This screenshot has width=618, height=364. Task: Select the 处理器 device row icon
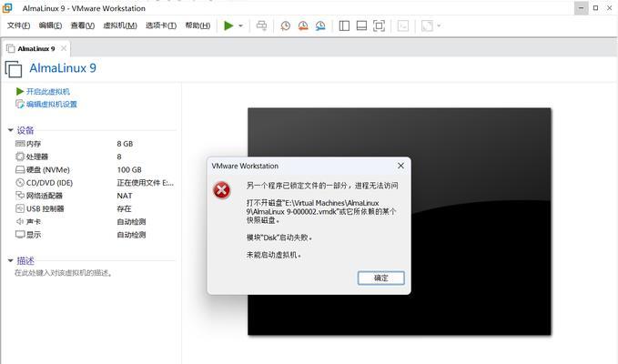[x=20, y=157]
